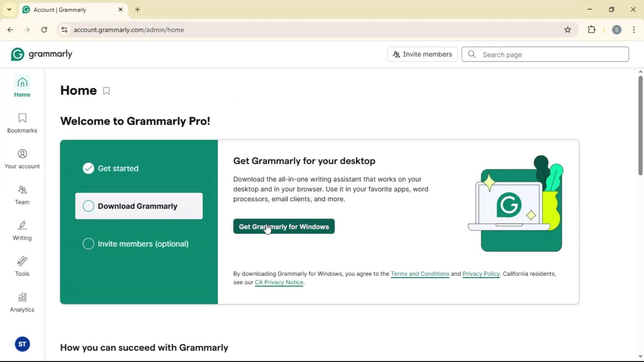
Task: Go to Your account section
Action: click(22, 159)
